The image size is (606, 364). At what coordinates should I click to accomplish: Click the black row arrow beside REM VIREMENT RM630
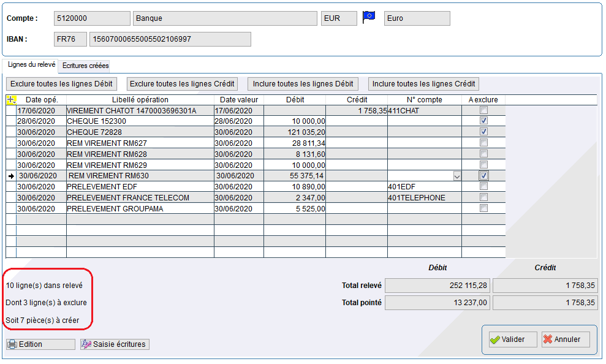coord(10,176)
